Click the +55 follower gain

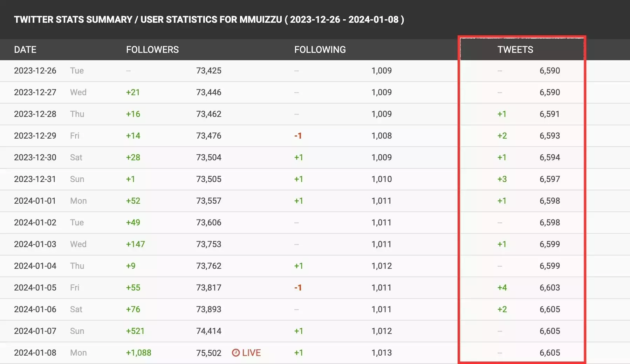[133, 287]
